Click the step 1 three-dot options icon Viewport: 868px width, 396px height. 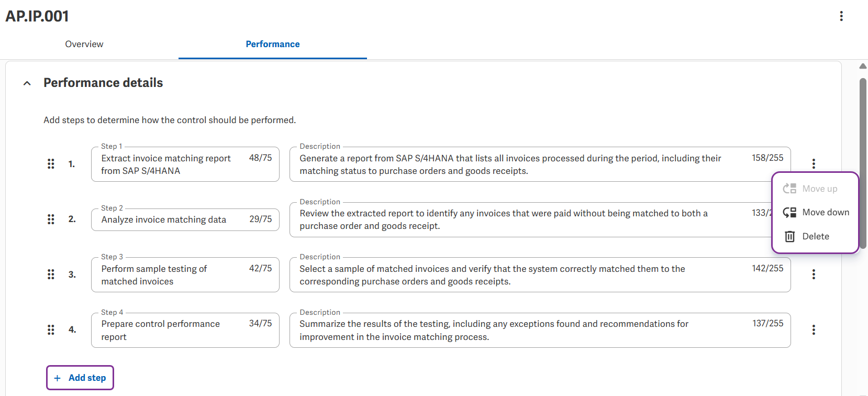coord(814,163)
